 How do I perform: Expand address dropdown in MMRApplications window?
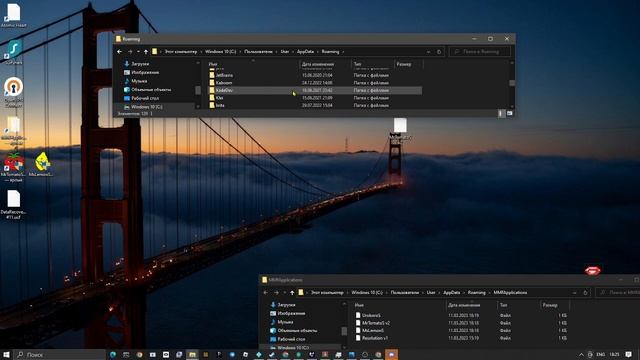[x=574, y=293]
